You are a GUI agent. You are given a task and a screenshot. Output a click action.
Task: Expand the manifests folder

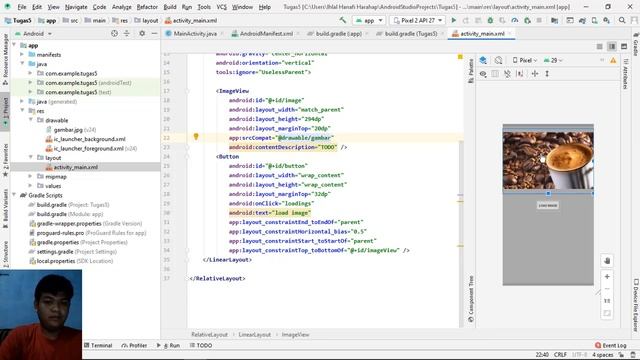22,54
